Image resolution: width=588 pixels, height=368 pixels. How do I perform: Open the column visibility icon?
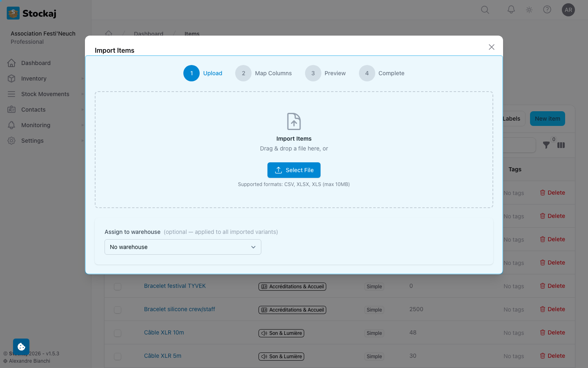pos(561,145)
